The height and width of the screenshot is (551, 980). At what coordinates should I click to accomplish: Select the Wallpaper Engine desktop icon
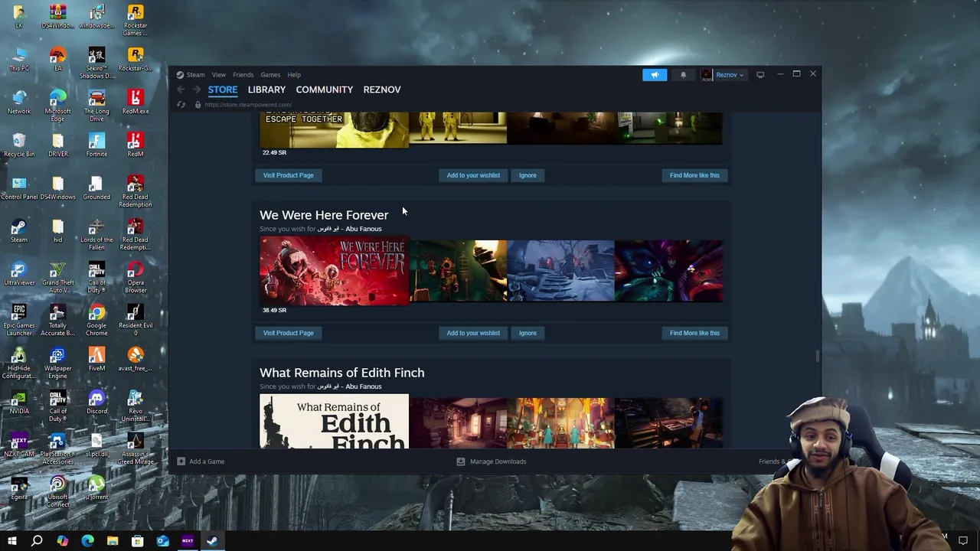click(x=57, y=363)
